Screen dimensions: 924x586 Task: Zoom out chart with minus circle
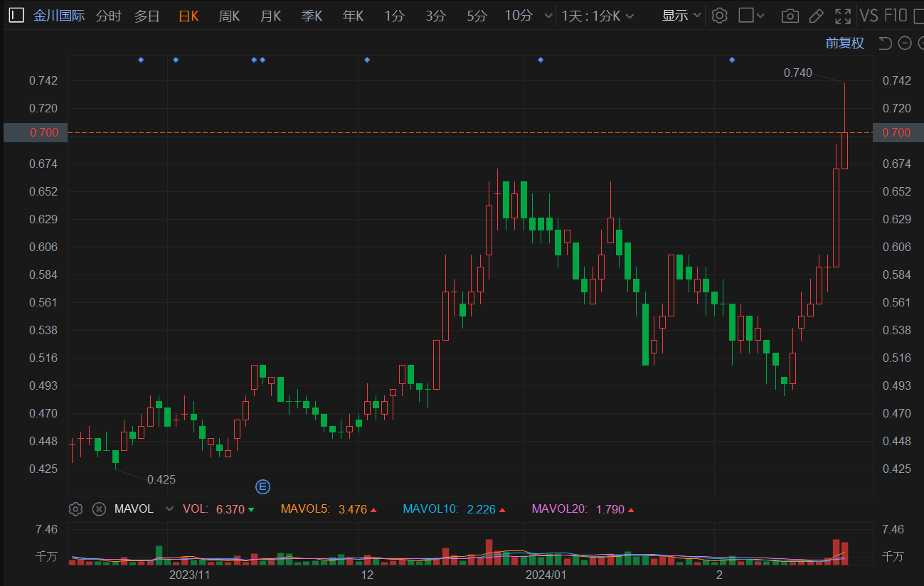[x=905, y=43]
